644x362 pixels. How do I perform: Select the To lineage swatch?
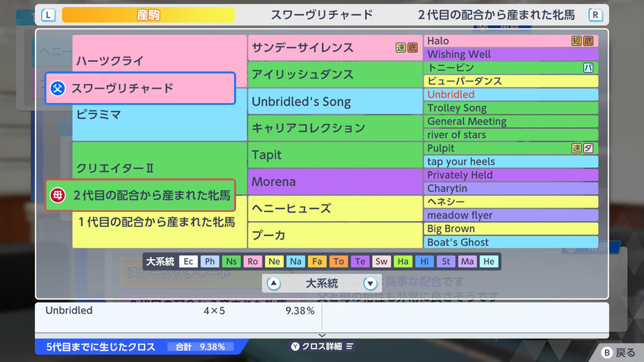coord(338,261)
